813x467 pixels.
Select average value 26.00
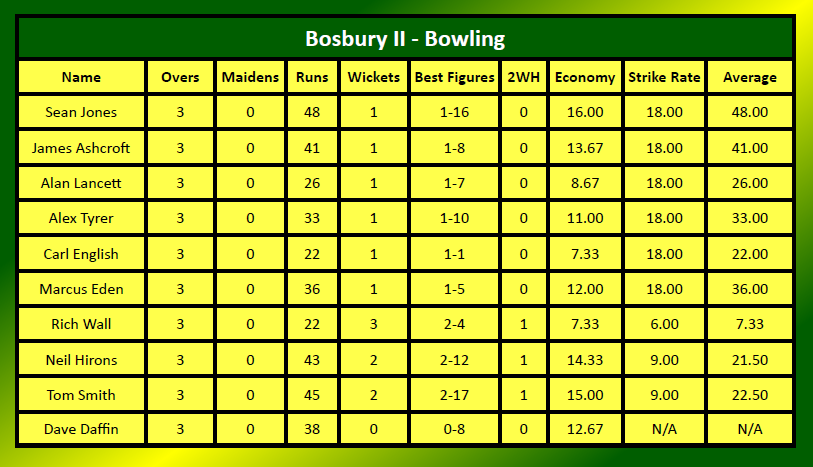tap(750, 183)
